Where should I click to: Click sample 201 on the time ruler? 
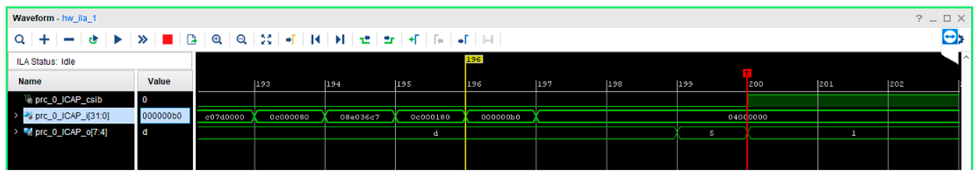[826, 84]
